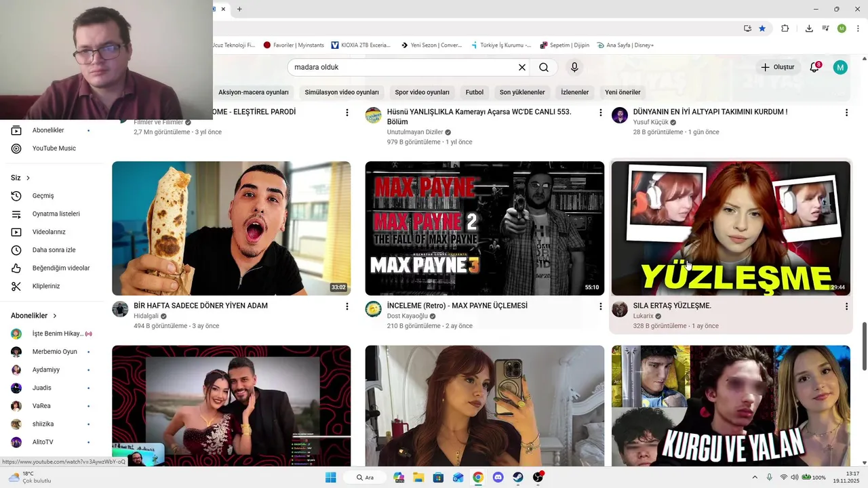This screenshot has width=868, height=488.
Task: Open the İşte Benim Hikay... channel
Action: 52,333
